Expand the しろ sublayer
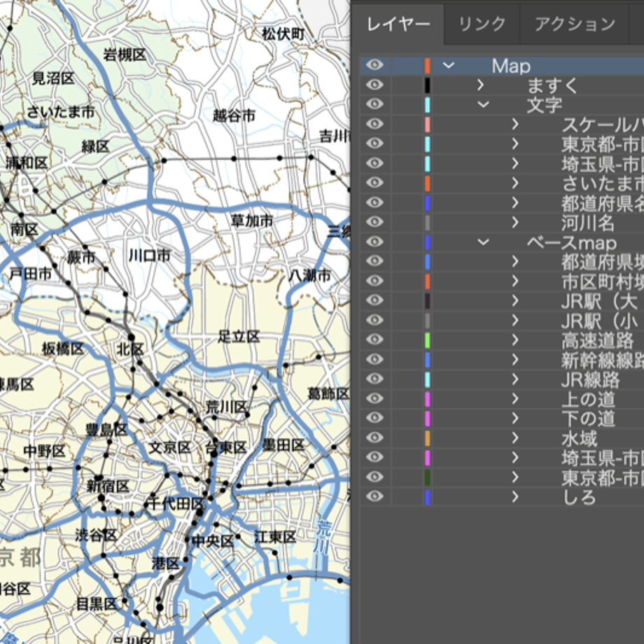644x644 pixels. 515,496
